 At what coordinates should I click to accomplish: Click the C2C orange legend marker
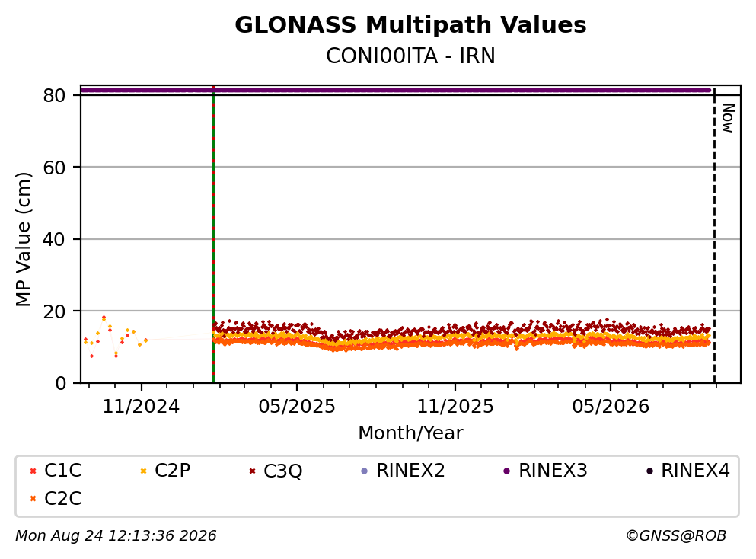pos(33,499)
